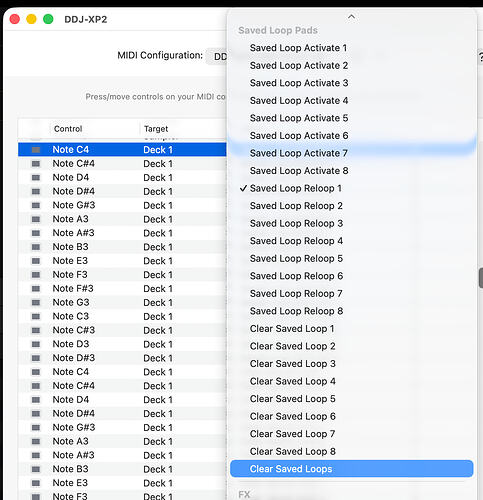Select the Note C#3 row
The width and height of the screenshot is (483, 500).
(122, 330)
